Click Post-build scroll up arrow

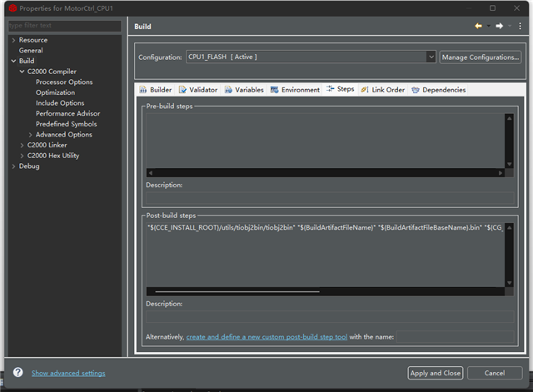tap(509, 227)
